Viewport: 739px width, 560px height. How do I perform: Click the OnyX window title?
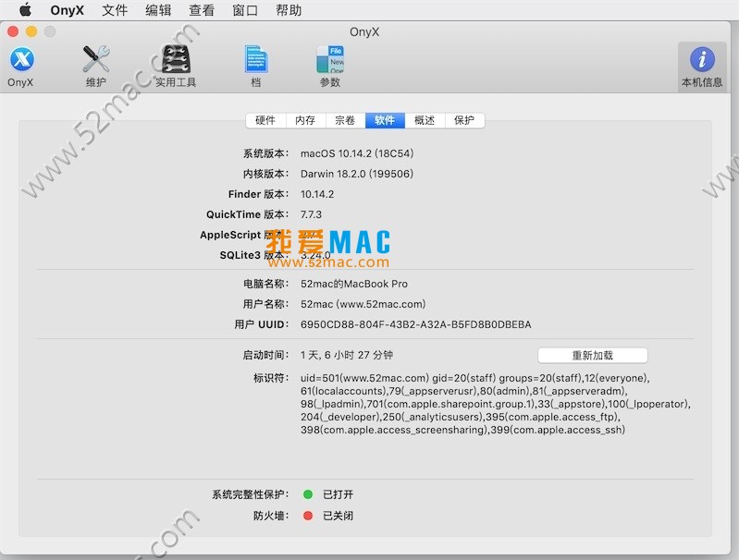coord(364,32)
